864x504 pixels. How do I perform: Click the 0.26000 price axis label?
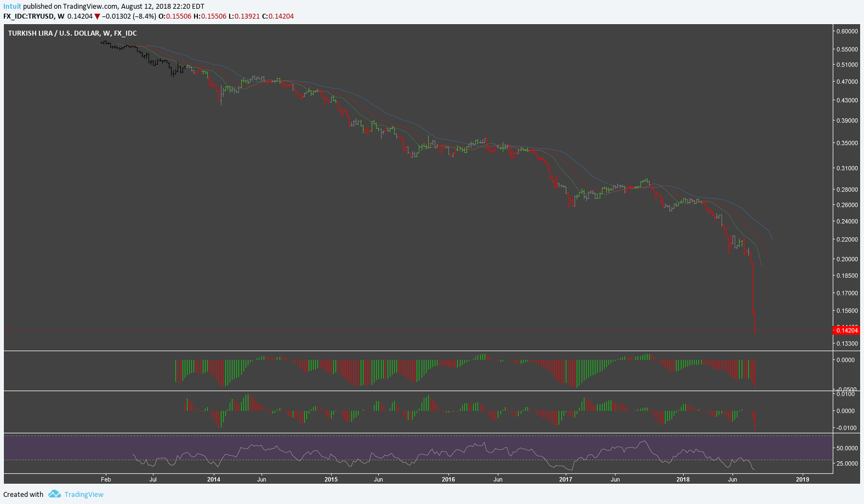pos(847,205)
